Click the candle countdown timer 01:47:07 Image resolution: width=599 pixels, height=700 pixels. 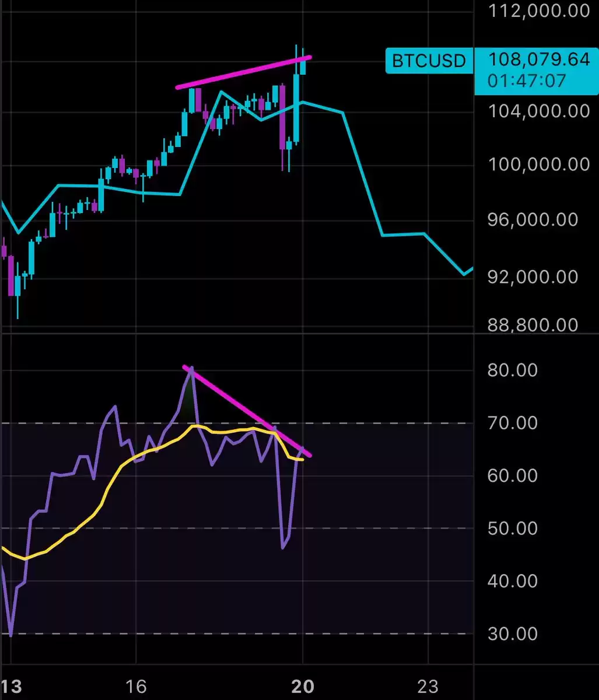click(527, 80)
